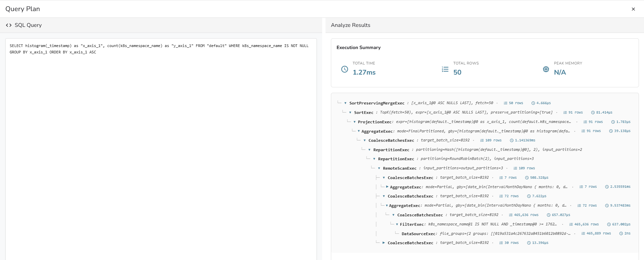Viewport: 644px width, 260px height.
Task: Collapse the SortPreservingMergeExec node
Action: pyautogui.click(x=345, y=103)
